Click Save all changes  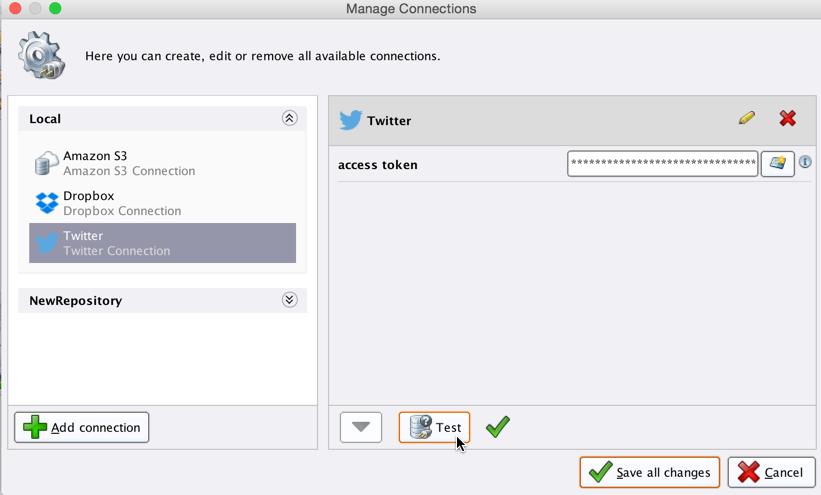[x=650, y=472]
